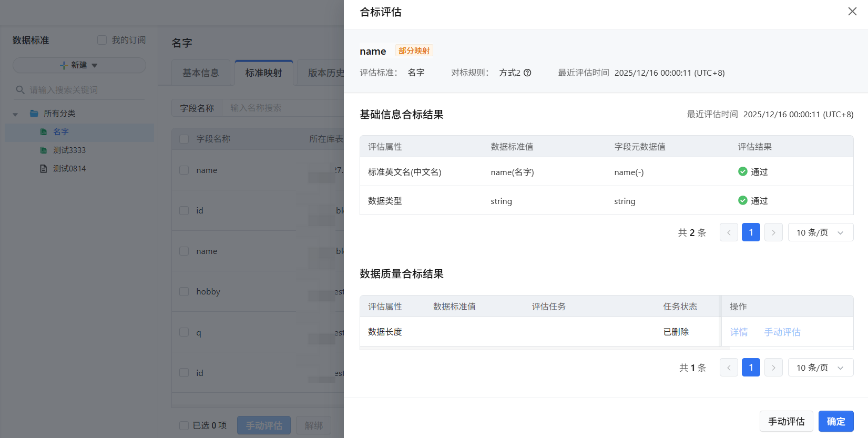The width and height of the screenshot is (868, 438).
Task: Collapse the 所有分类 tree node
Action: (x=15, y=114)
